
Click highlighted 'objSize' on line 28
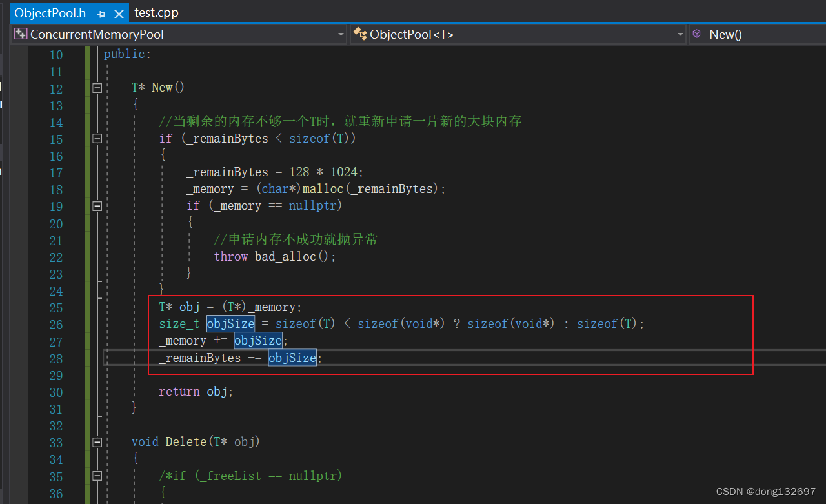point(292,357)
